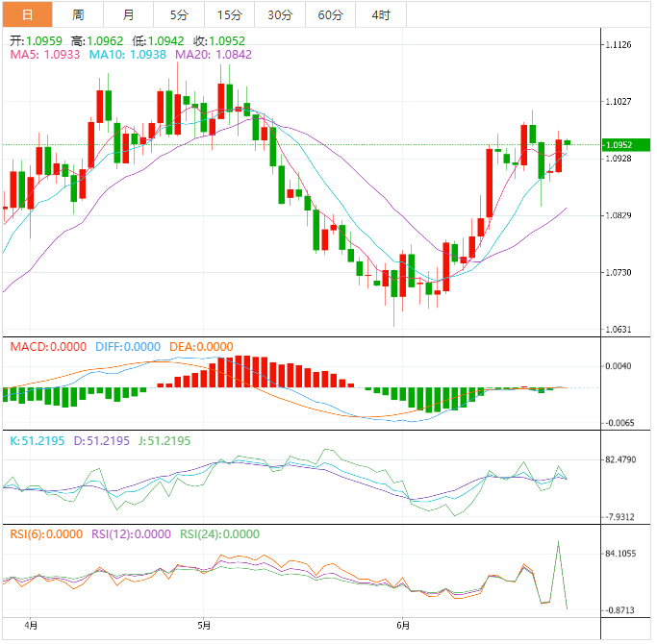This screenshot has height=644, width=657.
Task: Show the 30分 interval chart
Action: [x=280, y=14]
